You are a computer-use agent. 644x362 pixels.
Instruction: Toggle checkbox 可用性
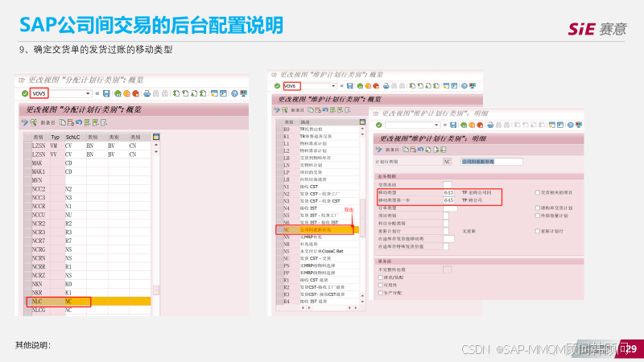coord(380,286)
